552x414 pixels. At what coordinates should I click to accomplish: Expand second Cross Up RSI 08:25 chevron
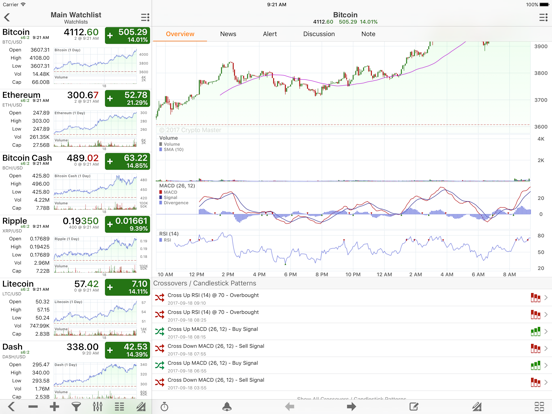(x=546, y=315)
